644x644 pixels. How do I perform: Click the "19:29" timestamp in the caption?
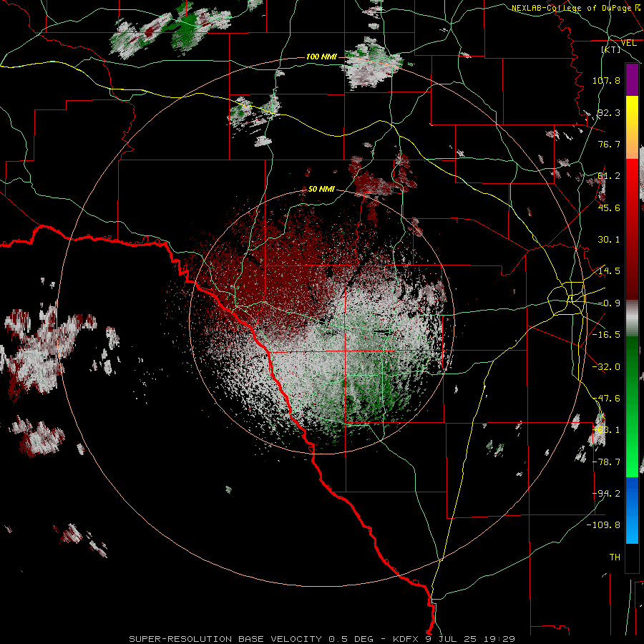pyautogui.click(x=498, y=639)
